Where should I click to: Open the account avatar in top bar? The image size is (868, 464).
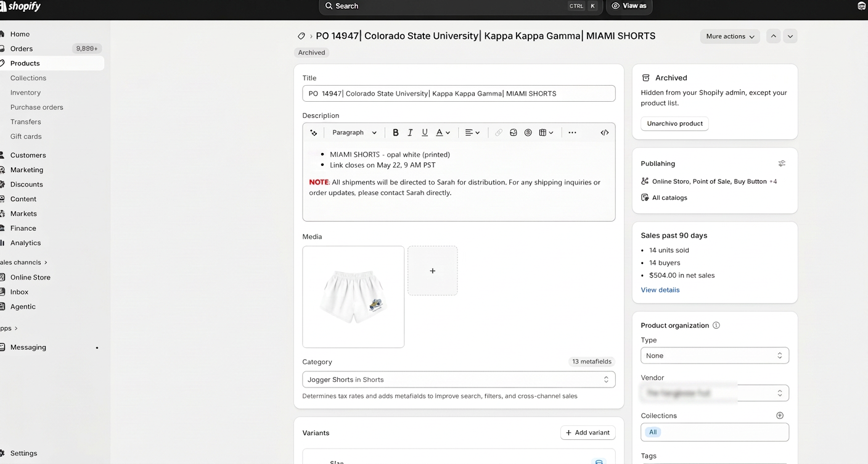click(862, 6)
